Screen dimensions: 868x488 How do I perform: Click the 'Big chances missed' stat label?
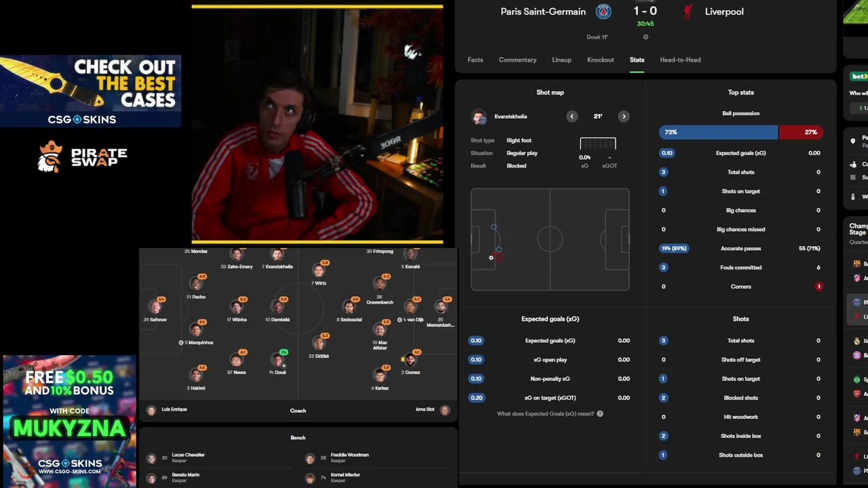(741, 230)
